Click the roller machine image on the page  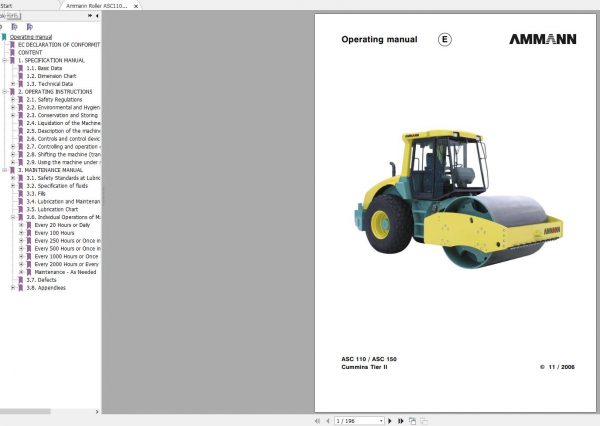[x=458, y=199]
